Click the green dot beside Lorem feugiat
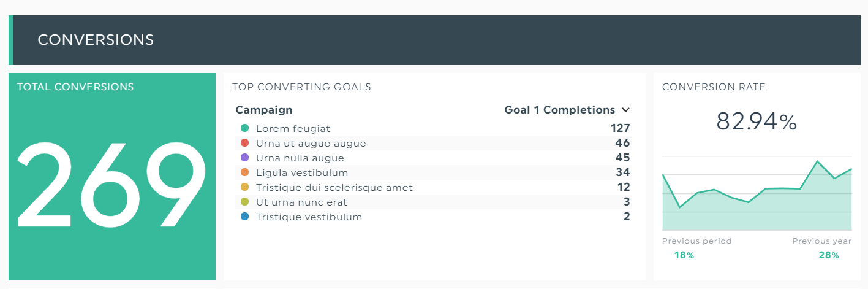The image size is (868, 289). tap(245, 128)
